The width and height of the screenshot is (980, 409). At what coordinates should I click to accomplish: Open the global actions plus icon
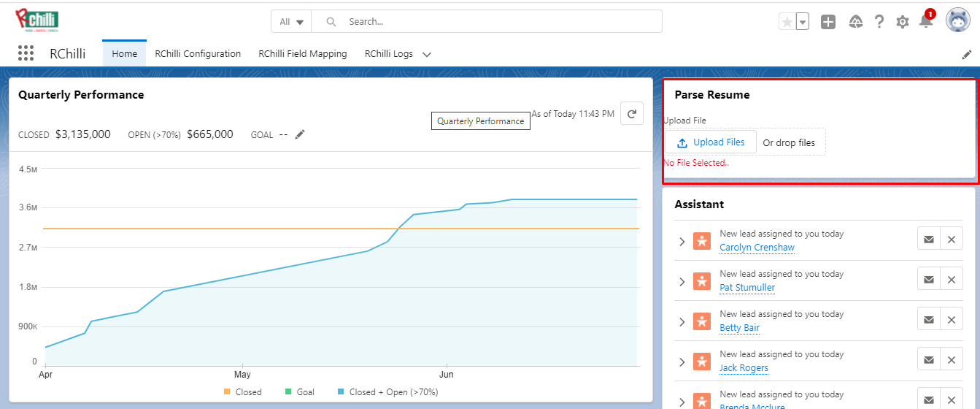pos(828,22)
